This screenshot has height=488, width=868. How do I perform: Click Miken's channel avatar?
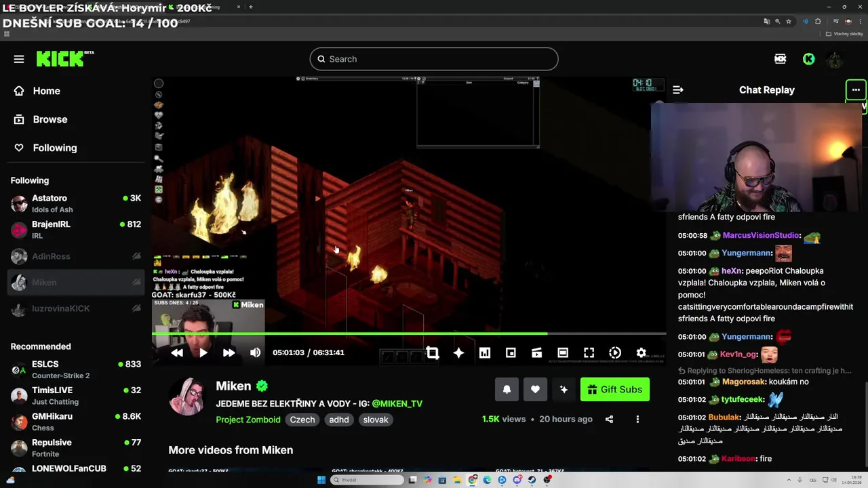pyautogui.click(x=187, y=396)
